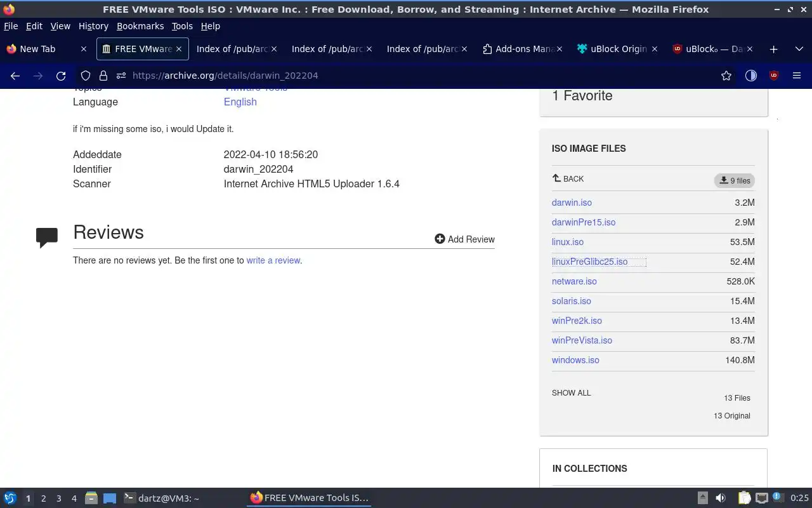This screenshot has height=508, width=812.
Task: Open the Help menu
Action: coord(210,26)
